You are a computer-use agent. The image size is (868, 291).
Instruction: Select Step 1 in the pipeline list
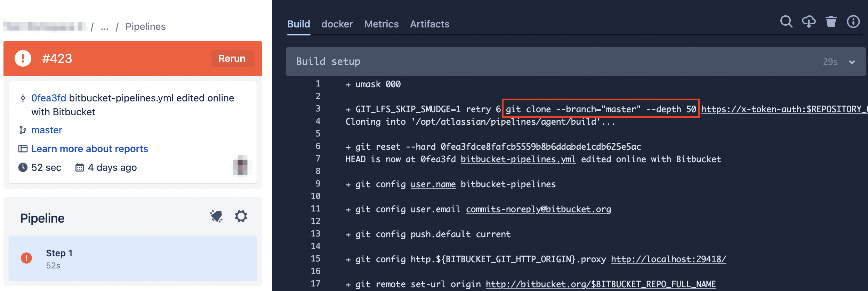(133, 258)
